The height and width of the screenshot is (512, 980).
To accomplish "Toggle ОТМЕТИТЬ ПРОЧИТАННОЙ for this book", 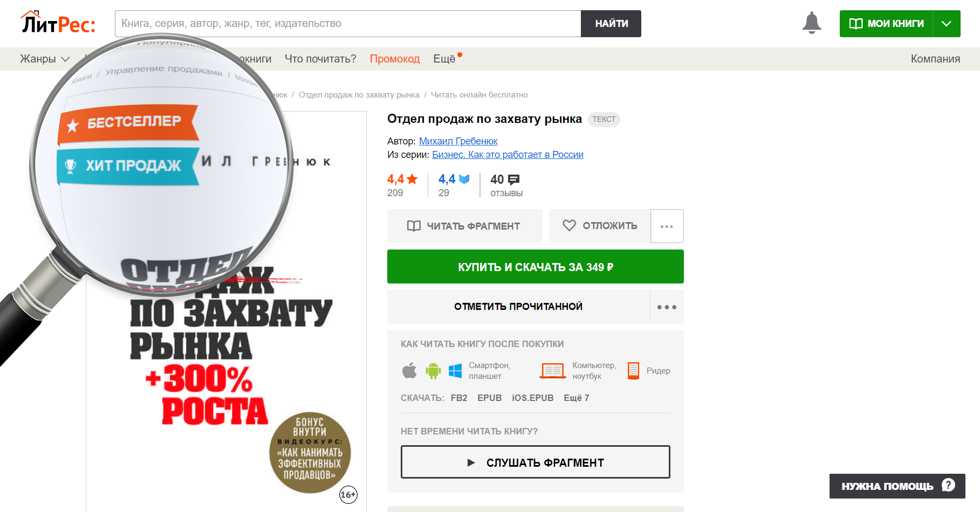I will [518, 307].
